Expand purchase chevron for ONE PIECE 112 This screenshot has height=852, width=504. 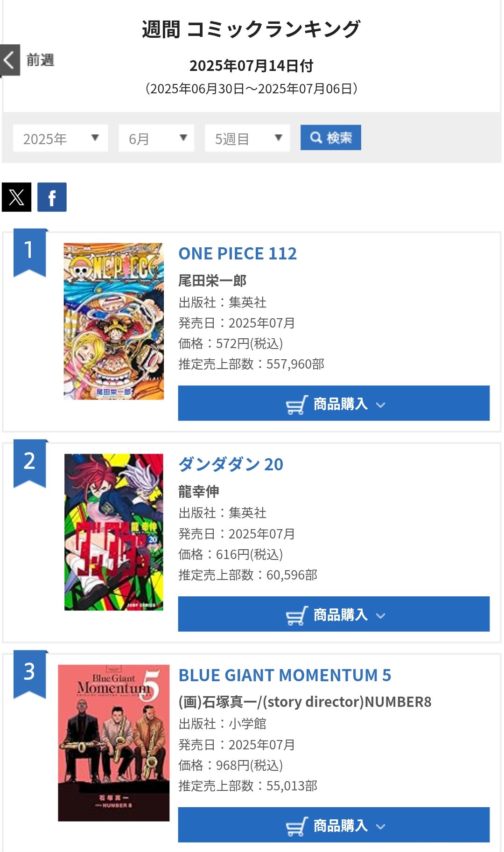(381, 405)
